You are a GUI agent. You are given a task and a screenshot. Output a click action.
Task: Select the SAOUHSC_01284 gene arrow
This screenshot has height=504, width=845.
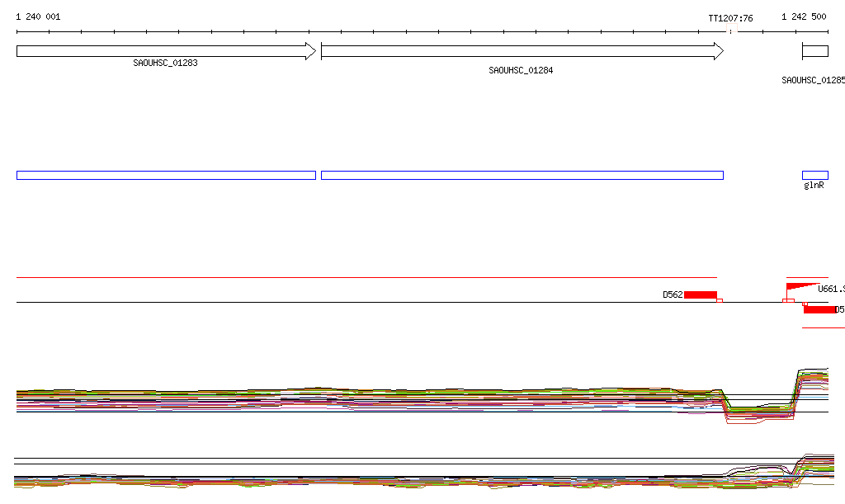tap(522, 51)
